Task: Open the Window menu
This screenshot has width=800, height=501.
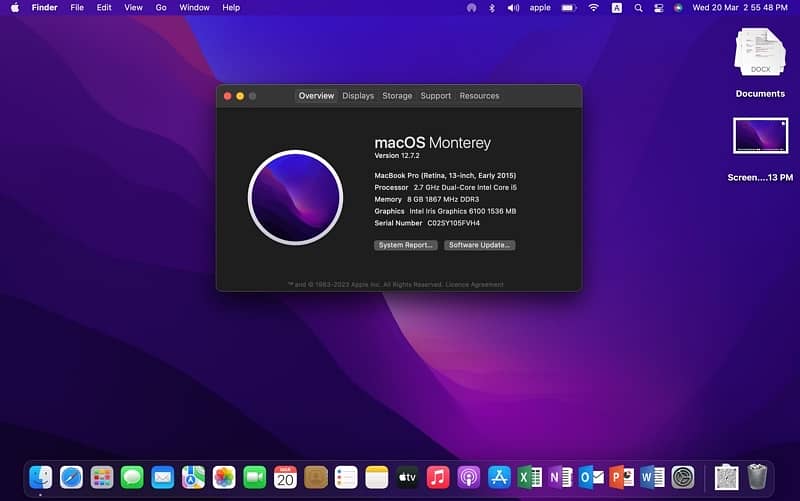Action: coord(194,8)
